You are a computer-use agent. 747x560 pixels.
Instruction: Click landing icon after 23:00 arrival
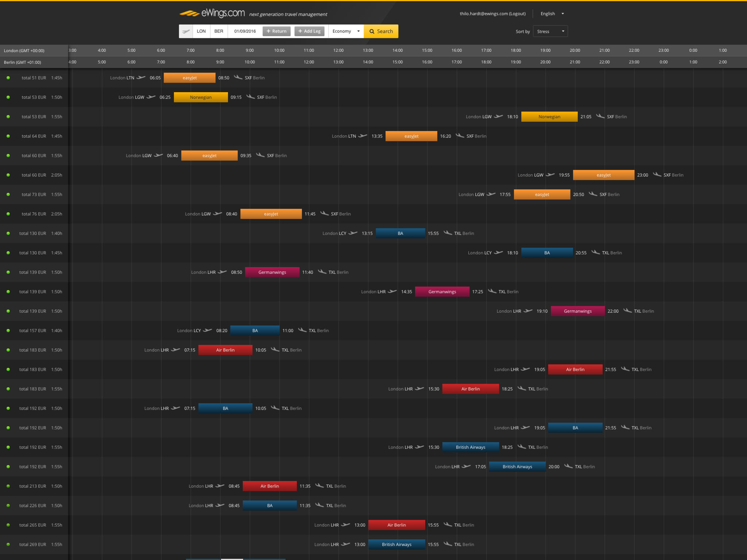(x=657, y=175)
